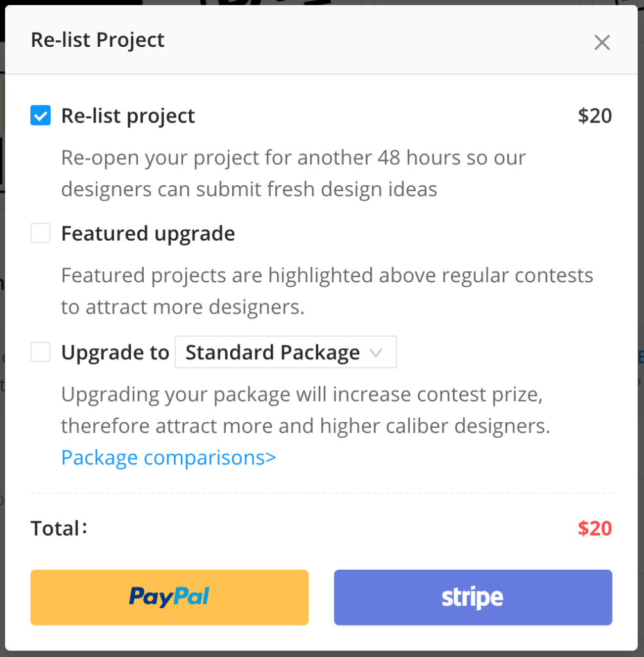Click the black $20 re-list price
Image resolution: width=644 pixels, height=657 pixels.
[595, 116]
